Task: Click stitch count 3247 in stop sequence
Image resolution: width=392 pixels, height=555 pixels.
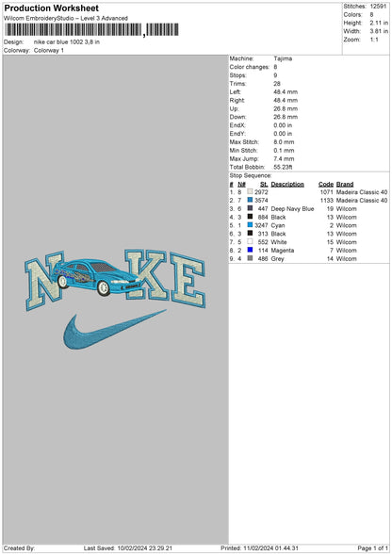Action: (x=261, y=225)
